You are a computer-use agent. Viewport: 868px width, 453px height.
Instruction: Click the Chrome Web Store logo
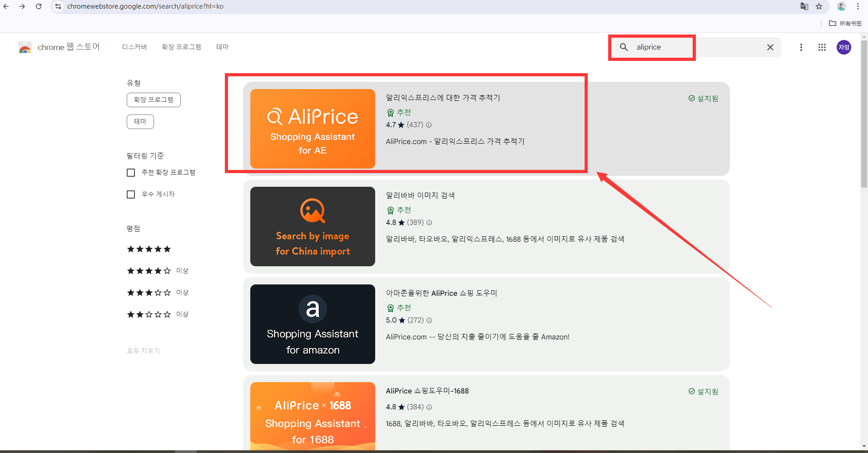coord(25,47)
